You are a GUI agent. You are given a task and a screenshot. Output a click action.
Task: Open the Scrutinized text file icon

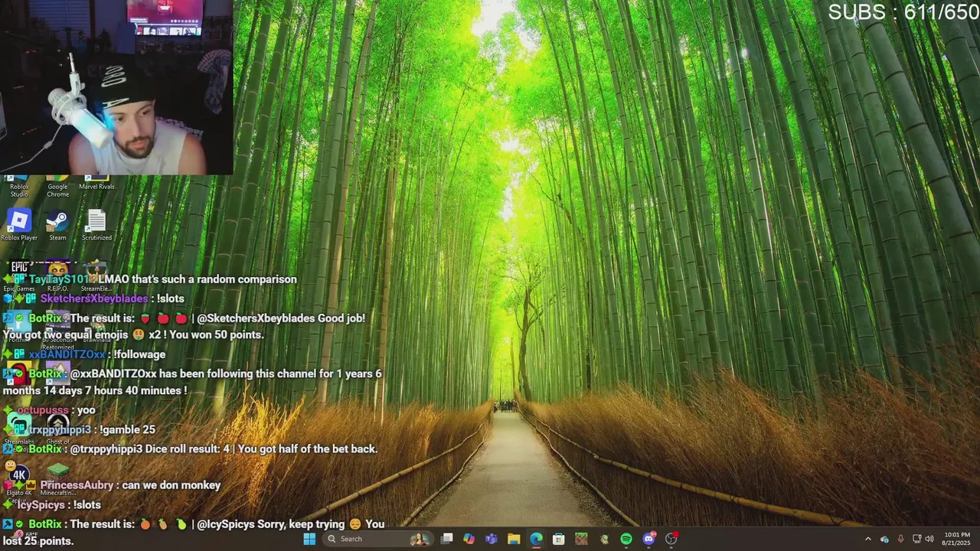pos(96,225)
